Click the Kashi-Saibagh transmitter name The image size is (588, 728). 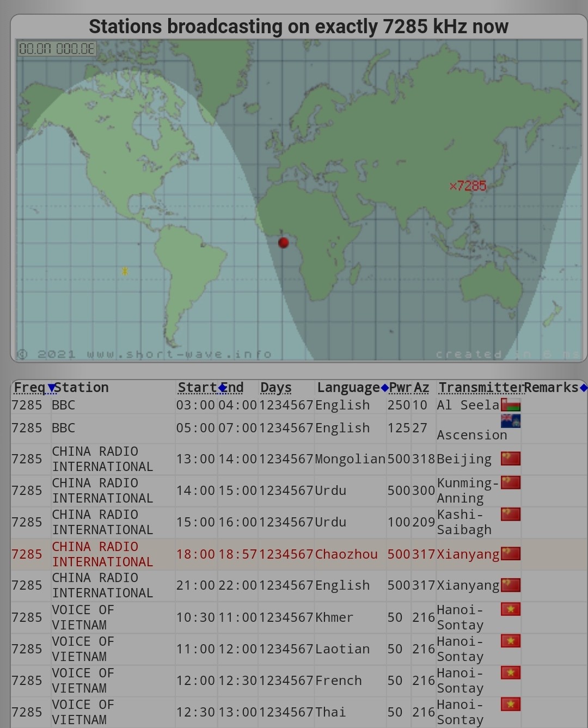pyautogui.click(x=464, y=522)
